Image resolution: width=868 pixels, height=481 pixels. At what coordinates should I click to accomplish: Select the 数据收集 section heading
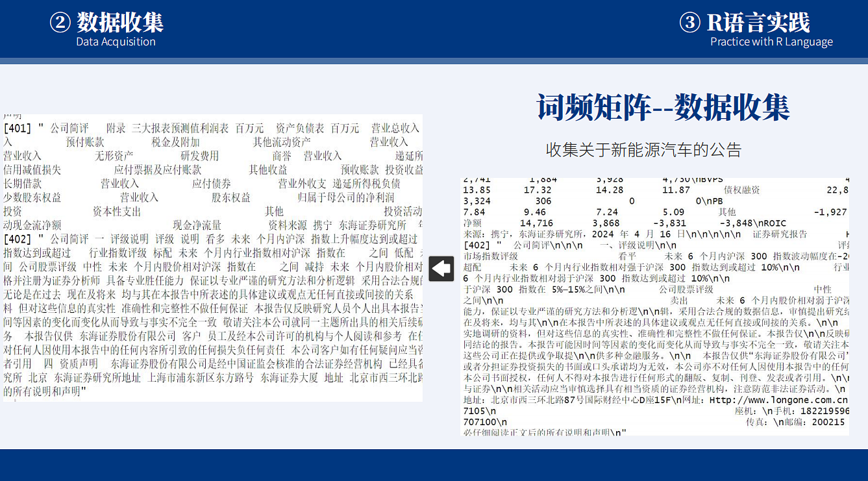(120, 23)
